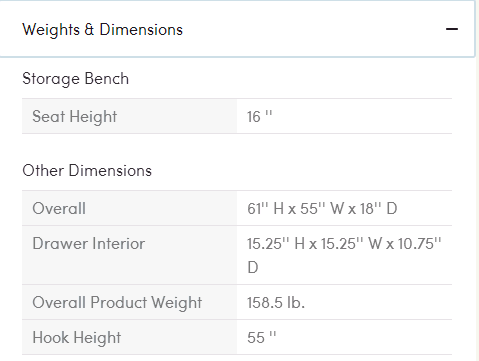Click the 16 inch seat height value
Viewport: 479px width, 361px height.
point(259,117)
